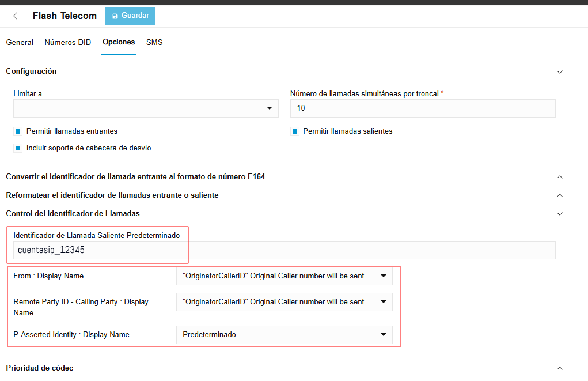Expand Reformatear el identificador de llamadas section

(x=560, y=195)
